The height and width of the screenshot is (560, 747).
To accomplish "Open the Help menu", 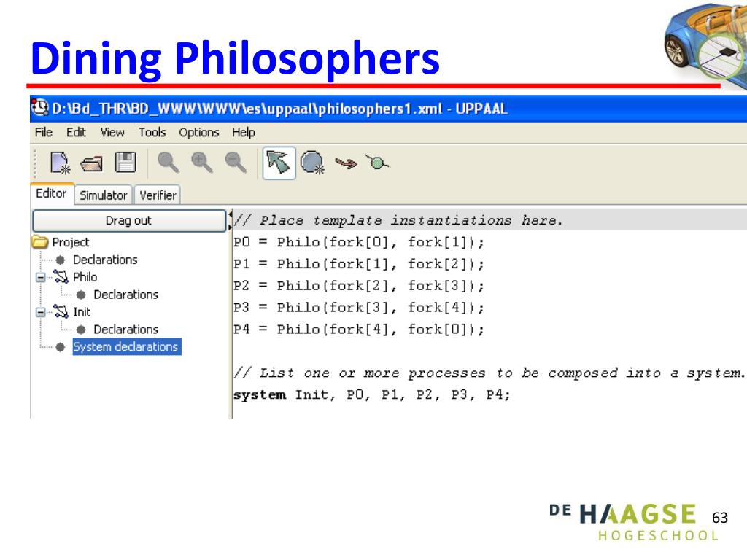I will (244, 132).
